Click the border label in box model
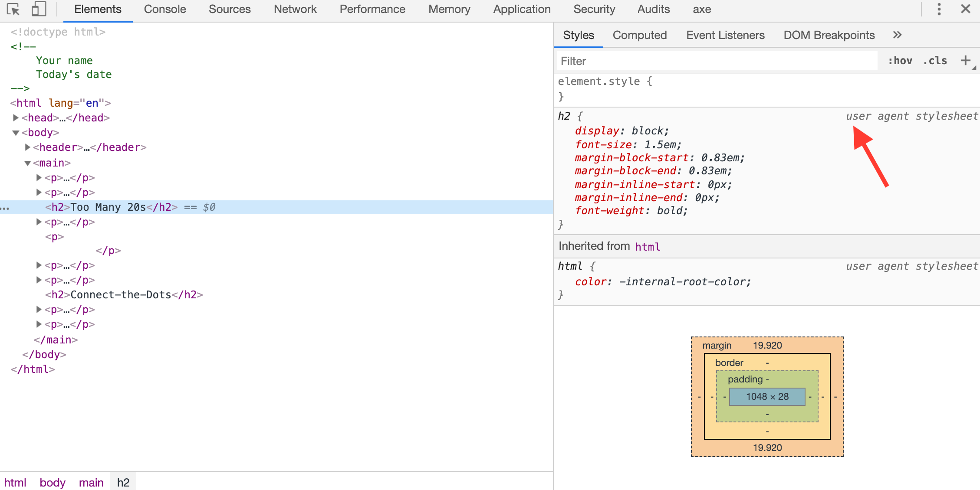Screen dimensions: 980x490 [x=729, y=363]
